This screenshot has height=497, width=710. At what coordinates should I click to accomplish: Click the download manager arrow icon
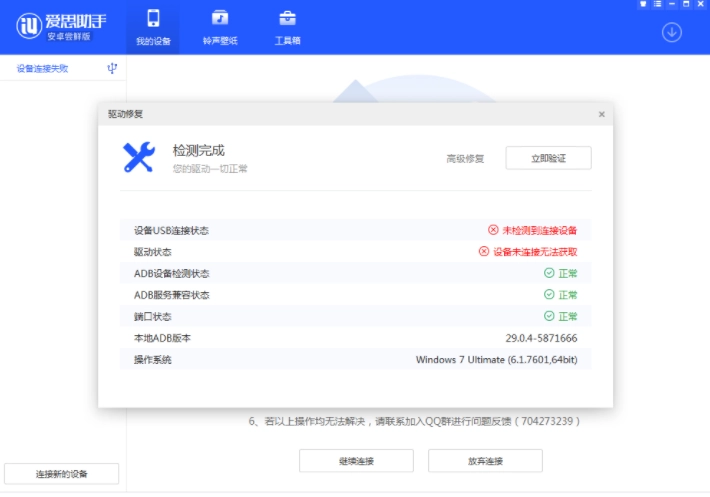671,32
